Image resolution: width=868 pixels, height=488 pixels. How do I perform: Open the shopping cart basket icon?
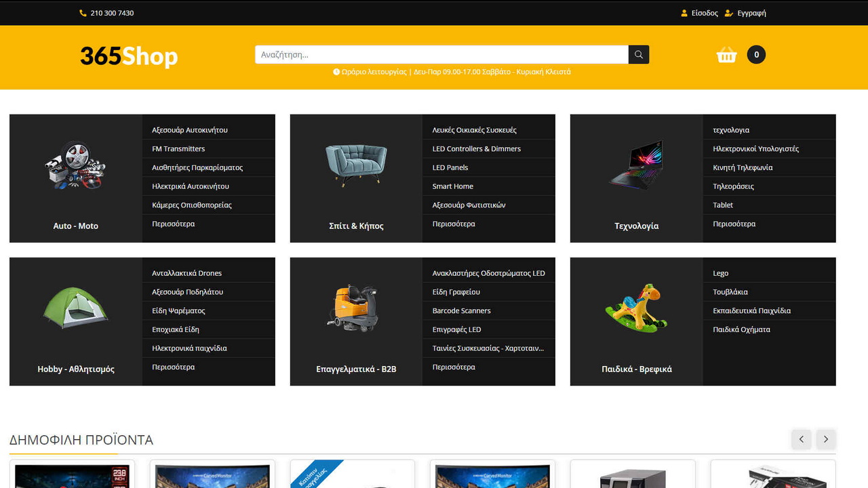(x=726, y=55)
